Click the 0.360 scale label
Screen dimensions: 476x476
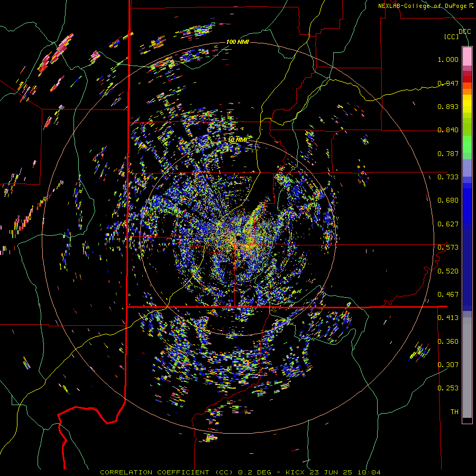pyautogui.click(x=448, y=342)
